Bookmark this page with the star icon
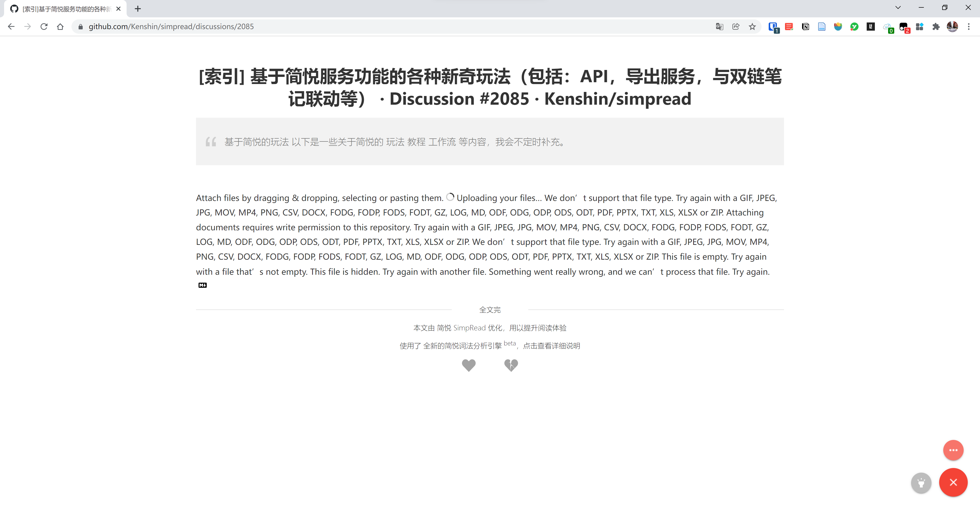This screenshot has height=527, width=980. tap(752, 26)
